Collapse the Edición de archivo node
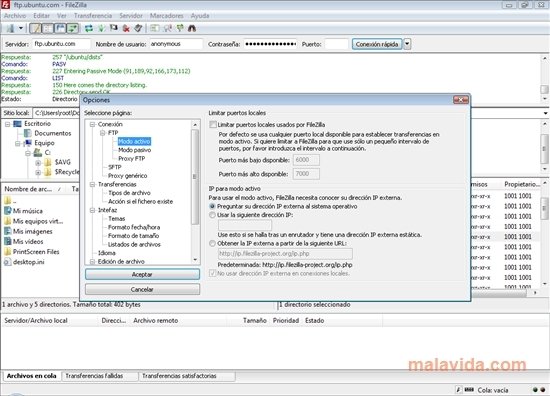This screenshot has height=396, width=550. 92,262
